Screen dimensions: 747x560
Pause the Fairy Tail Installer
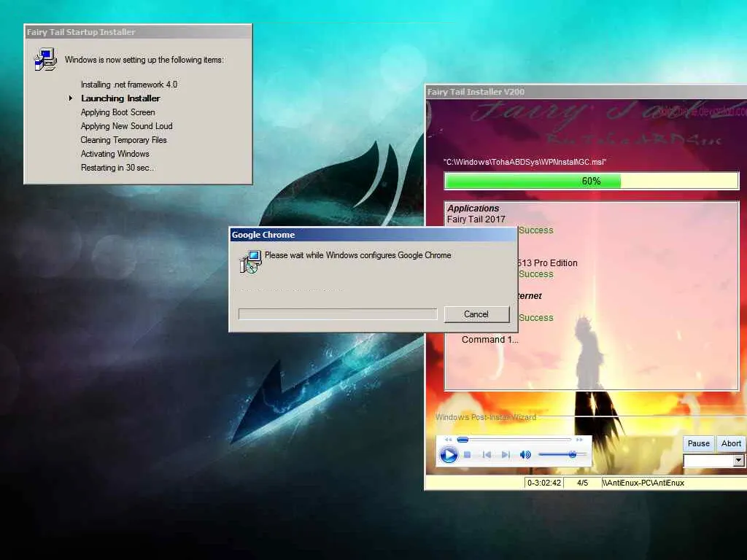click(x=698, y=443)
